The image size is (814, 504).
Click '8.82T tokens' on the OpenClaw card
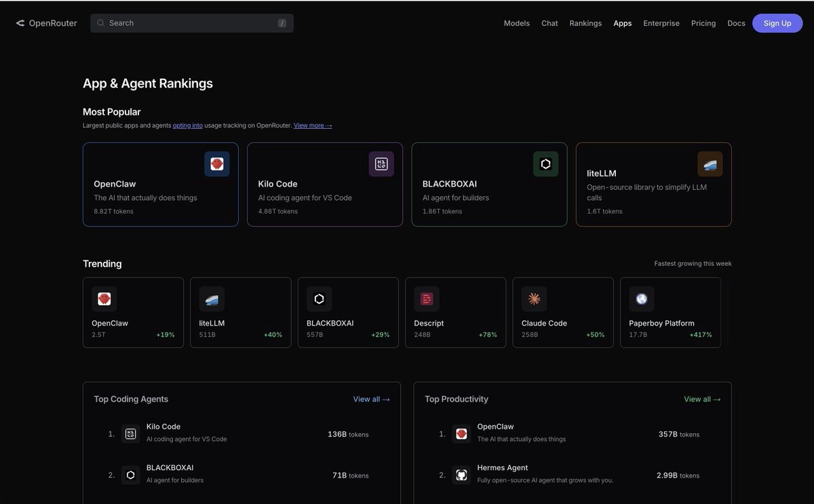[113, 212]
